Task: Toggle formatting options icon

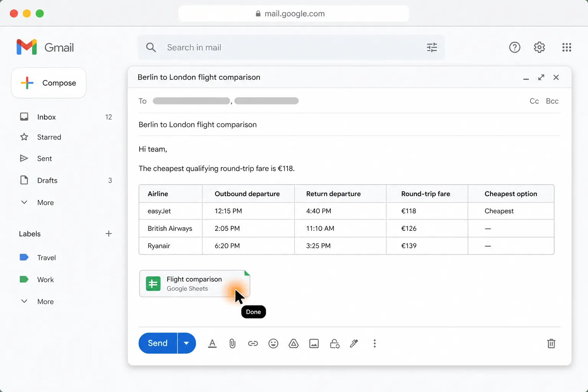Action: tap(212, 343)
